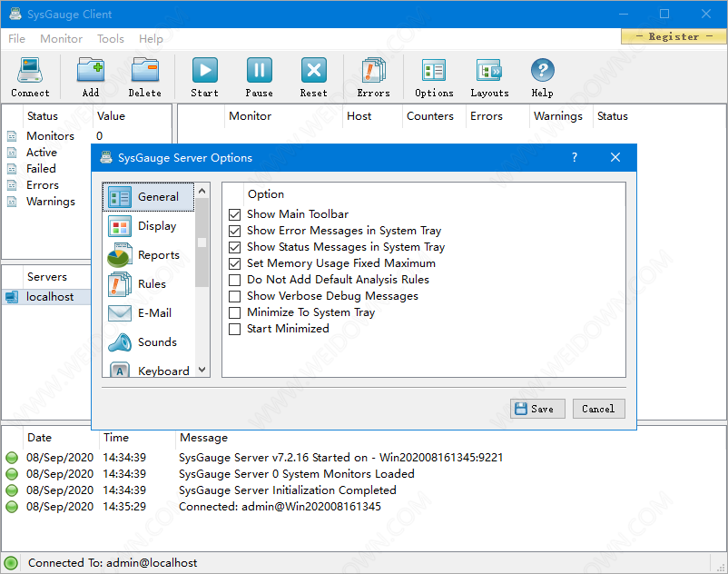This screenshot has height=574, width=728.
Task: Click the Register button
Action: click(x=674, y=36)
